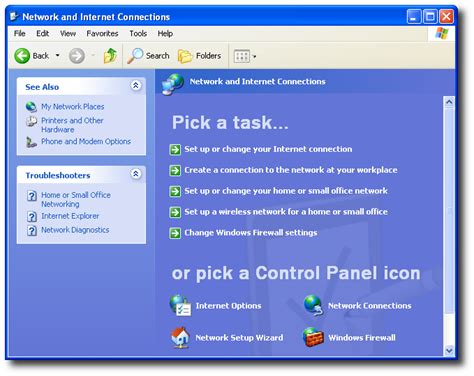
Task: Open the Tools menu
Action: tap(138, 33)
